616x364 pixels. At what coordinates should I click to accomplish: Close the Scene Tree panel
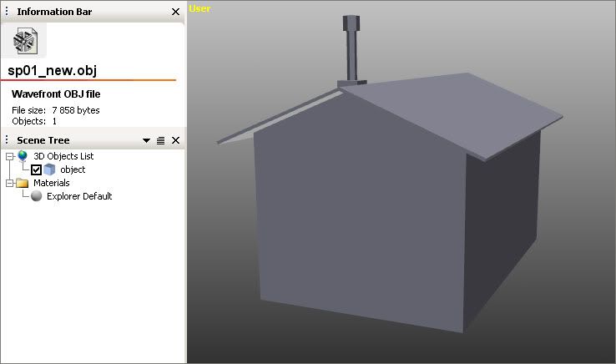click(175, 140)
